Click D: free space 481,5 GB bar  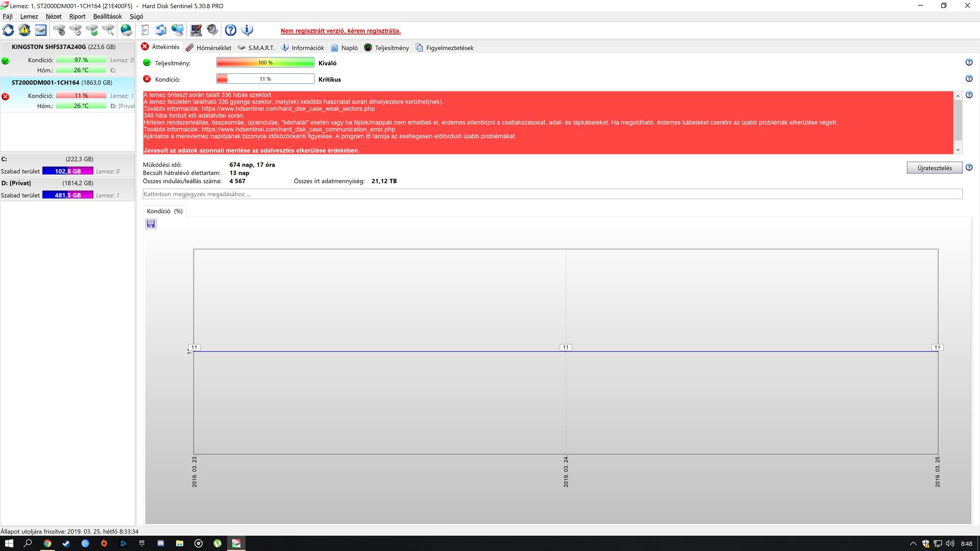pos(68,195)
